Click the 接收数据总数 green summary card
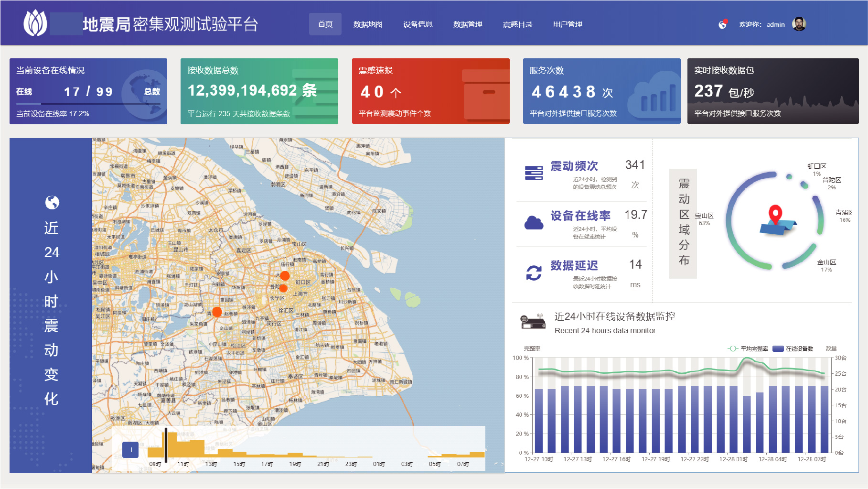The height and width of the screenshot is (489, 868). pos(259,91)
